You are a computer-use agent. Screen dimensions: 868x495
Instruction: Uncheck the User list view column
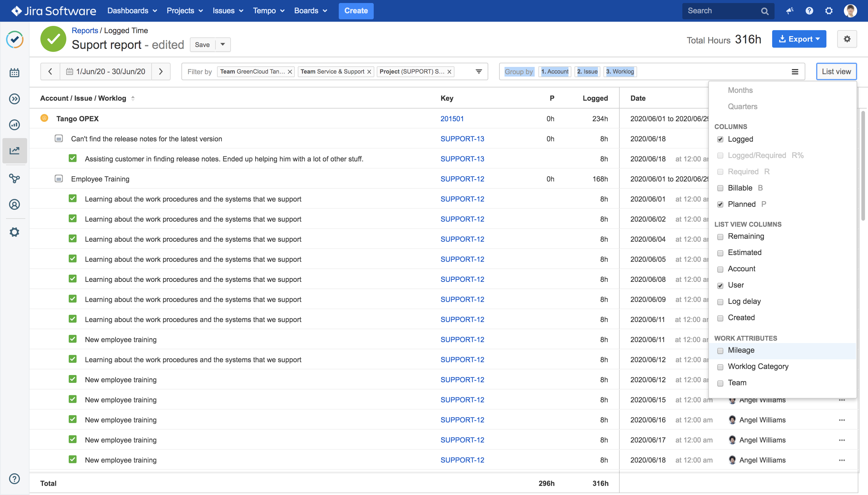(720, 285)
